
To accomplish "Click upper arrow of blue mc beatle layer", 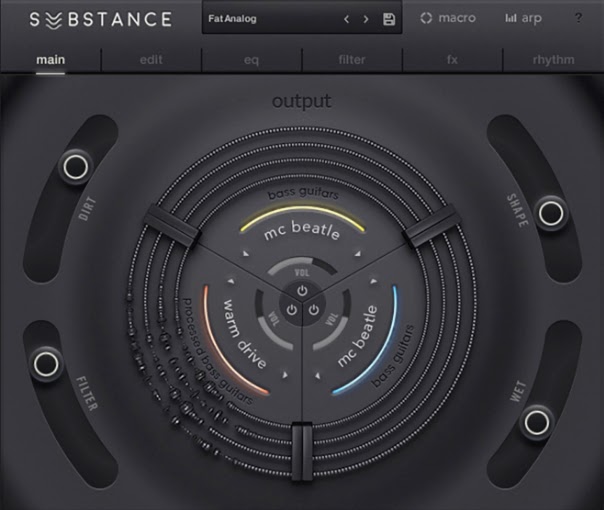I will click(x=373, y=281).
